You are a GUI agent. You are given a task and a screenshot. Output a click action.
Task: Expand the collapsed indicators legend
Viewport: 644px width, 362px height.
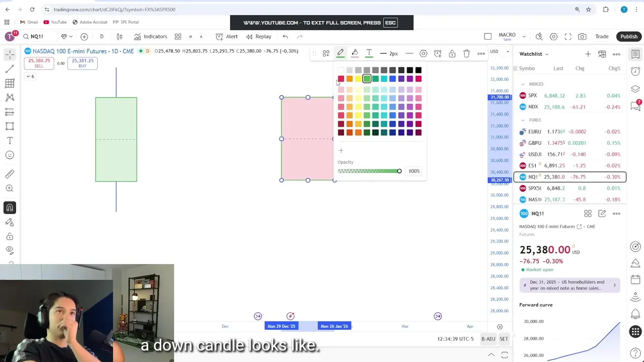pyautogui.click(x=30, y=76)
